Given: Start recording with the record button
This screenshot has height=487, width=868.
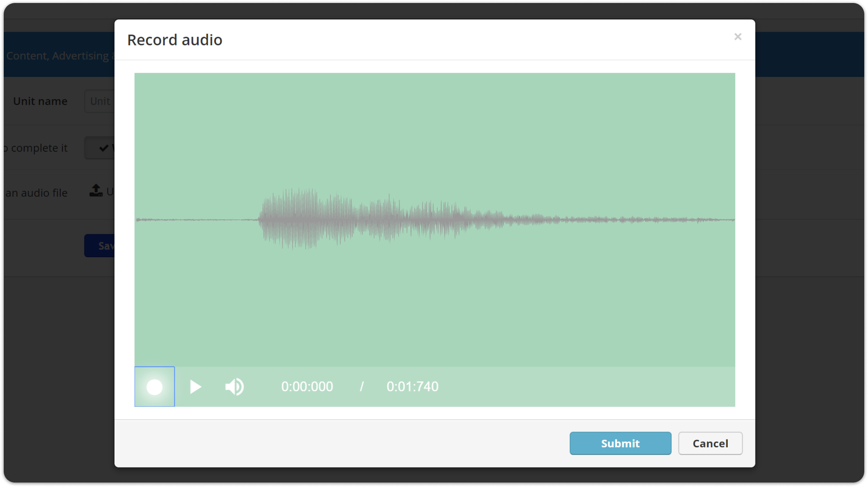Looking at the screenshot, I should [155, 387].
